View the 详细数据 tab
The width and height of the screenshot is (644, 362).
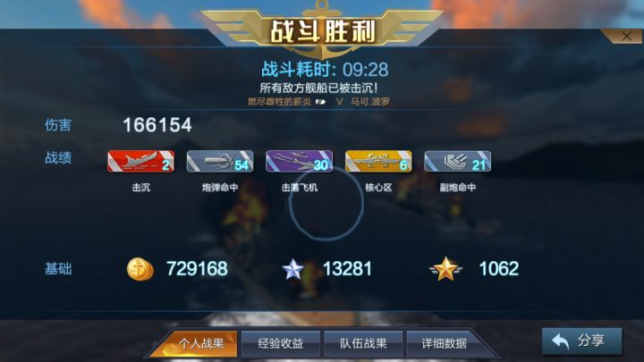pos(445,343)
